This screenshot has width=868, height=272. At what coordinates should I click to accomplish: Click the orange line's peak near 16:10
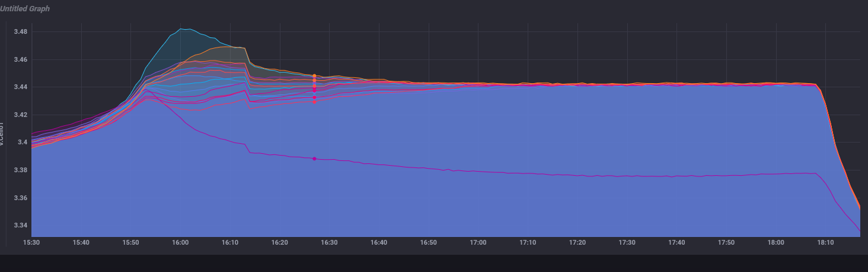click(230, 47)
